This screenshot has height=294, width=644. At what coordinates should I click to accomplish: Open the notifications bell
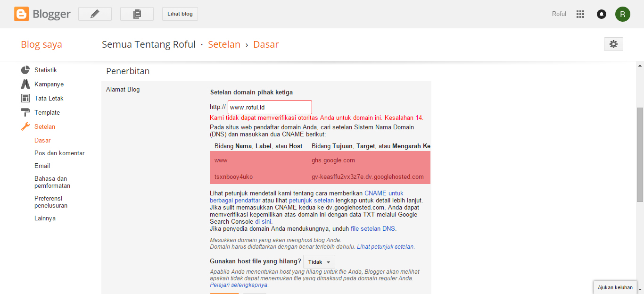pyautogui.click(x=601, y=14)
